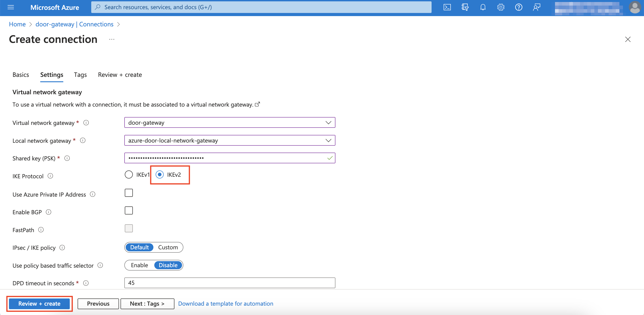Launch Azure Cloud Shell

click(x=447, y=7)
